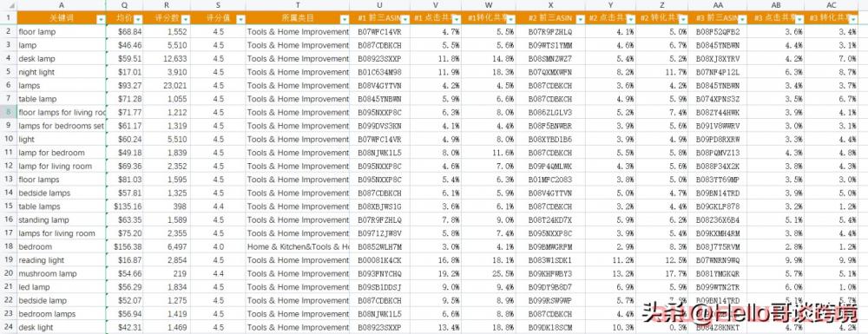Click 'Home & Kitchen&Tools' category cell

point(297,246)
